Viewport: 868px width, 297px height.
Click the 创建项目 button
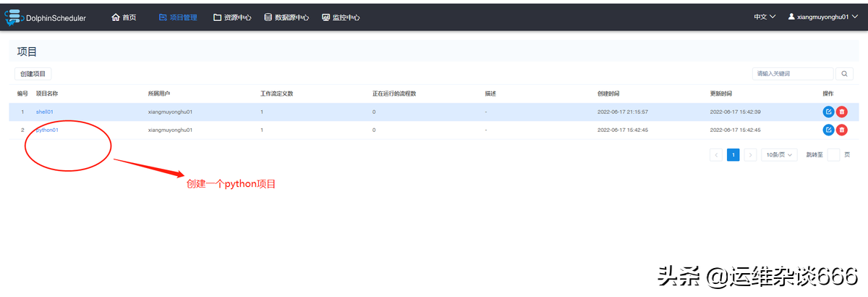[x=33, y=74]
